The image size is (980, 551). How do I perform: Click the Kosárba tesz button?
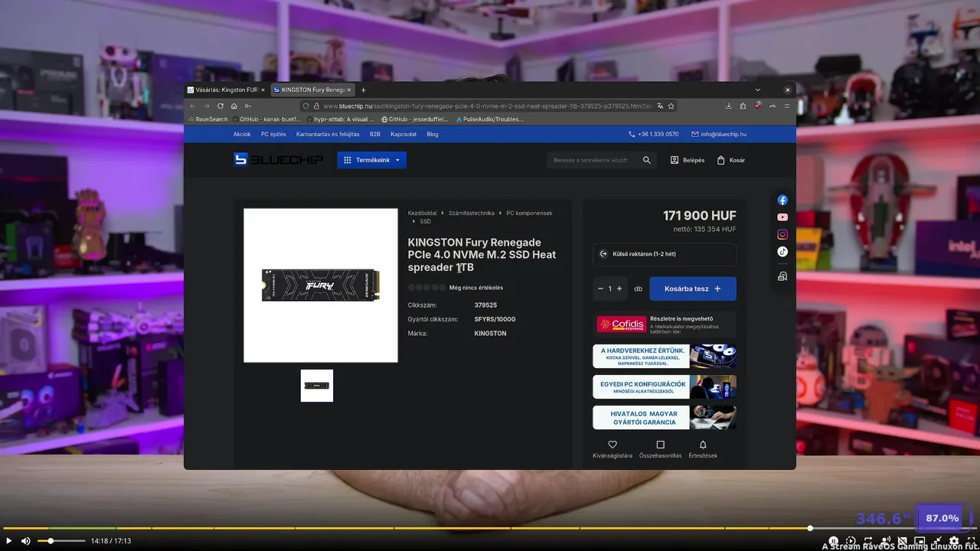tap(693, 289)
